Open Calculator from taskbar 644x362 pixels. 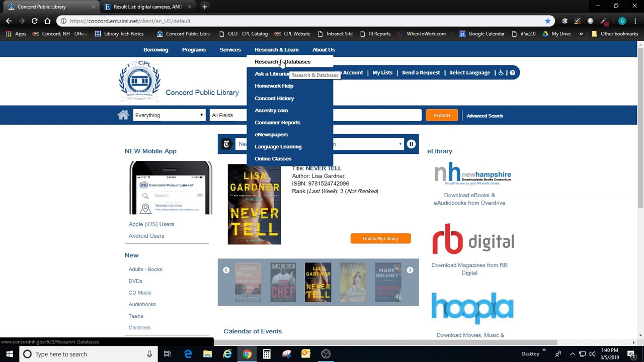coord(267,354)
